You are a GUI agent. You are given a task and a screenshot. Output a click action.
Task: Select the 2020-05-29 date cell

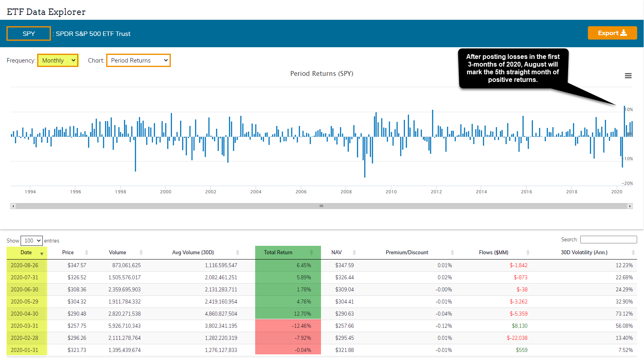pos(25,301)
